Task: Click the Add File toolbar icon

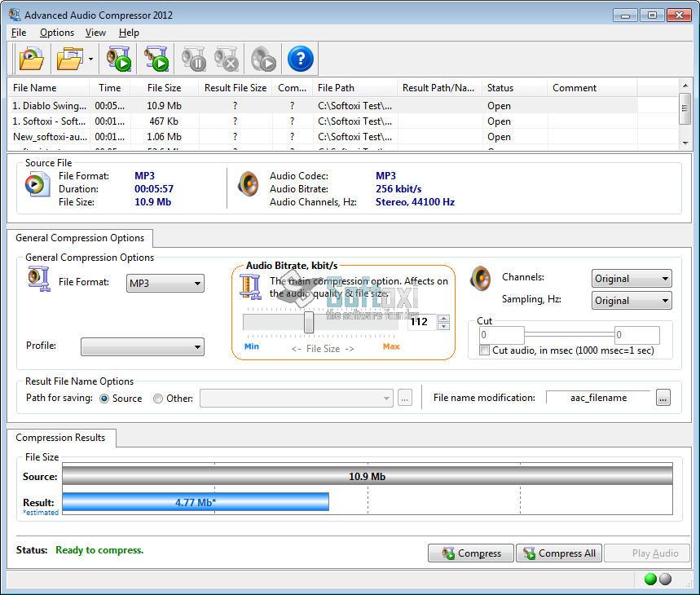Action: pyautogui.click(x=31, y=58)
